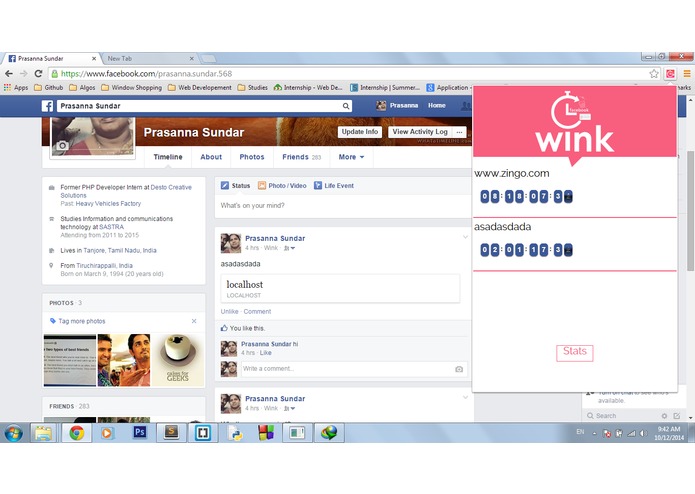The width and height of the screenshot is (695, 494).
Task: Click the Wink extension icon in Chrome toolbar
Action: click(x=670, y=74)
